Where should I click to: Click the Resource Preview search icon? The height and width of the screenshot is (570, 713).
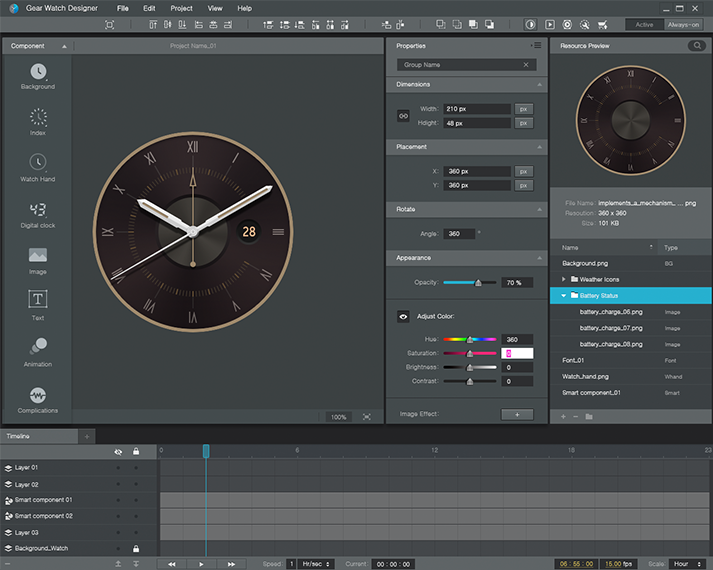(x=695, y=46)
